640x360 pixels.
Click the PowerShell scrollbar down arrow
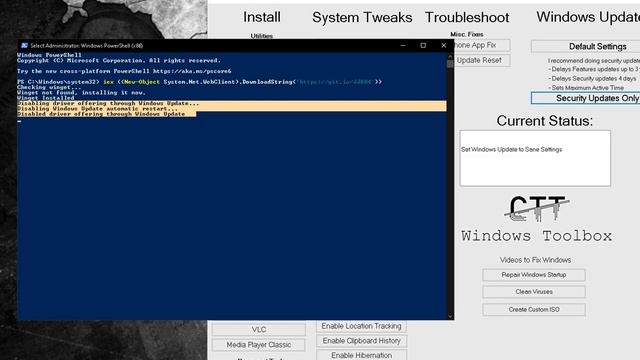[450, 316]
